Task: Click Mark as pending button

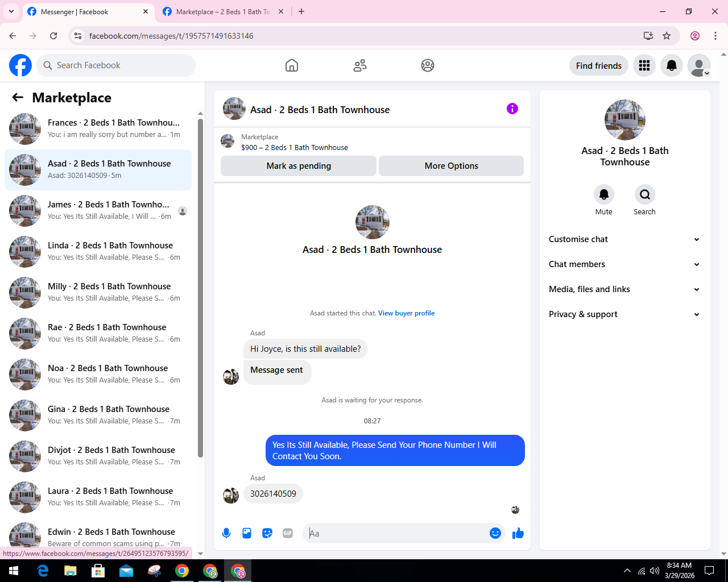Action: 299,166
